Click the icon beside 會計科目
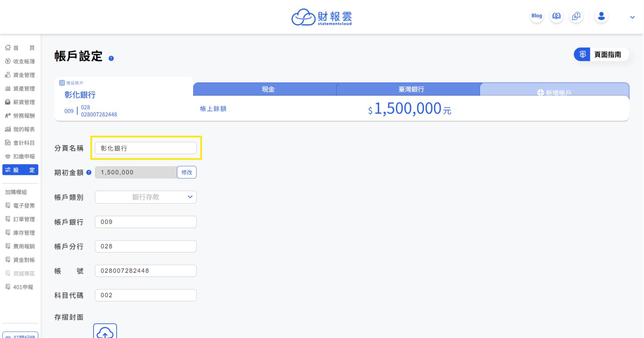The height and width of the screenshot is (338, 644). point(8,143)
